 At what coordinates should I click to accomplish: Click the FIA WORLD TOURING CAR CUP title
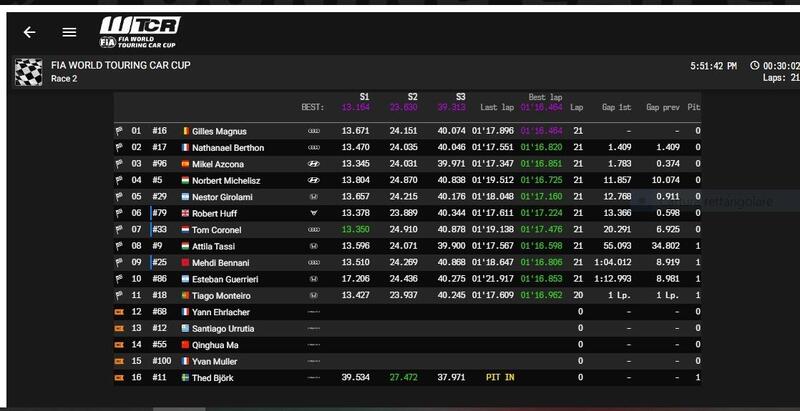coord(121,65)
